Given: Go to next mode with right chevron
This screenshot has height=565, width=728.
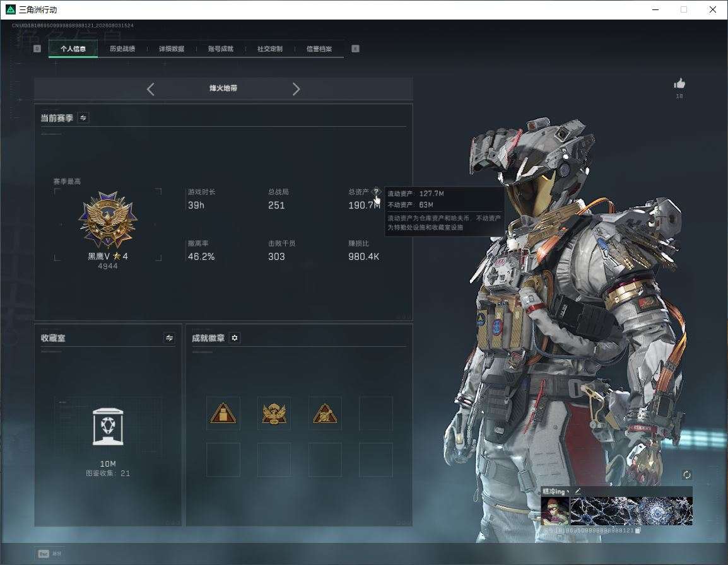Looking at the screenshot, I should (296, 89).
